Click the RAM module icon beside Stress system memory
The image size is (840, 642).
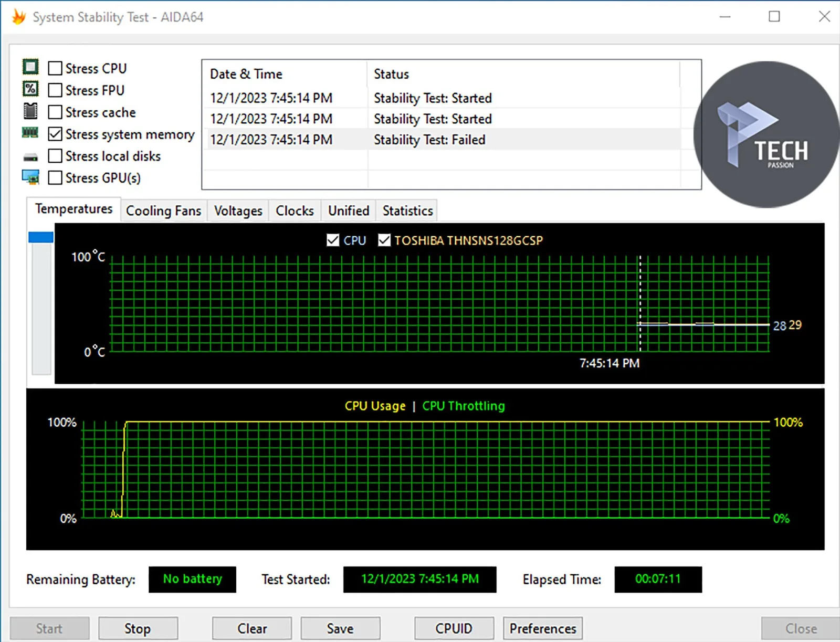30,133
